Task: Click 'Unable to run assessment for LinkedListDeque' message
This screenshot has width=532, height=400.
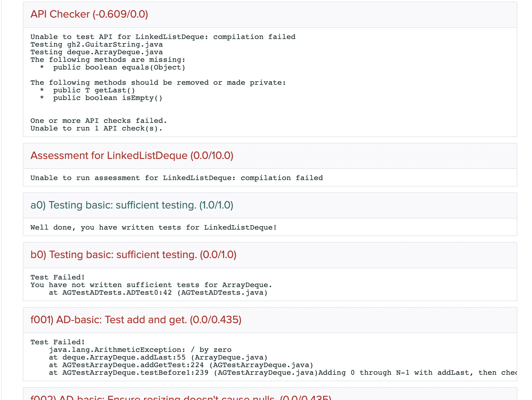Action: pyautogui.click(x=176, y=178)
